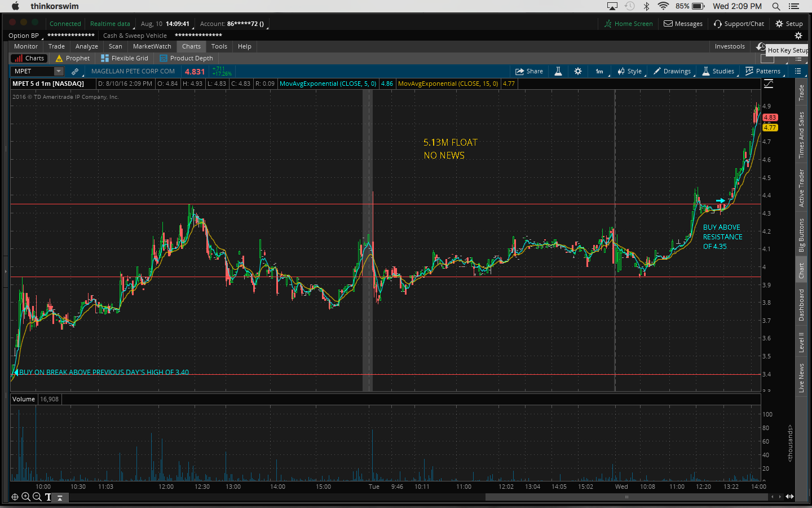Zoom in on the chart
The width and height of the screenshot is (812, 508).
pos(26,497)
